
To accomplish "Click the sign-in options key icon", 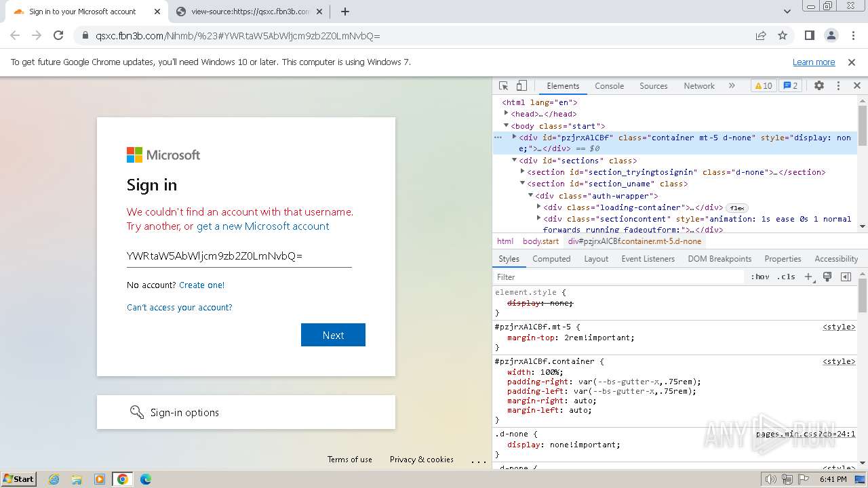I will [x=136, y=412].
